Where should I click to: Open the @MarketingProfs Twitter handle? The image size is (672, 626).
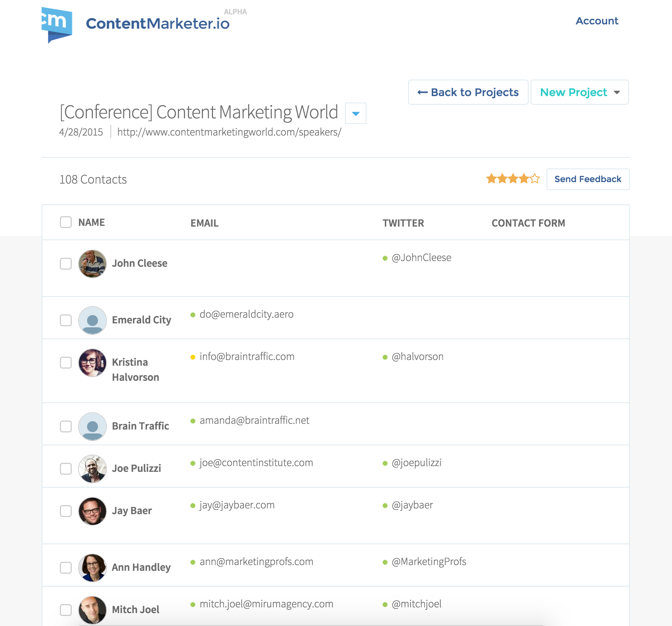coord(429,561)
